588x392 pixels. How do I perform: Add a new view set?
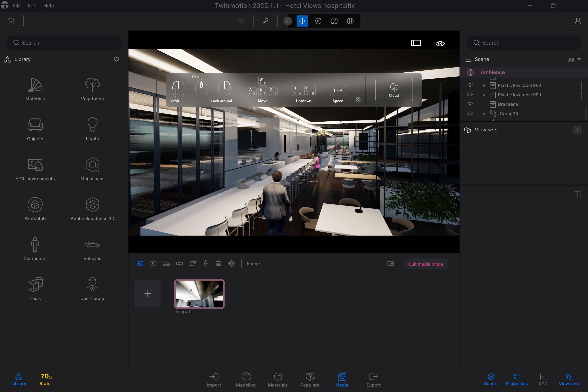click(x=577, y=130)
